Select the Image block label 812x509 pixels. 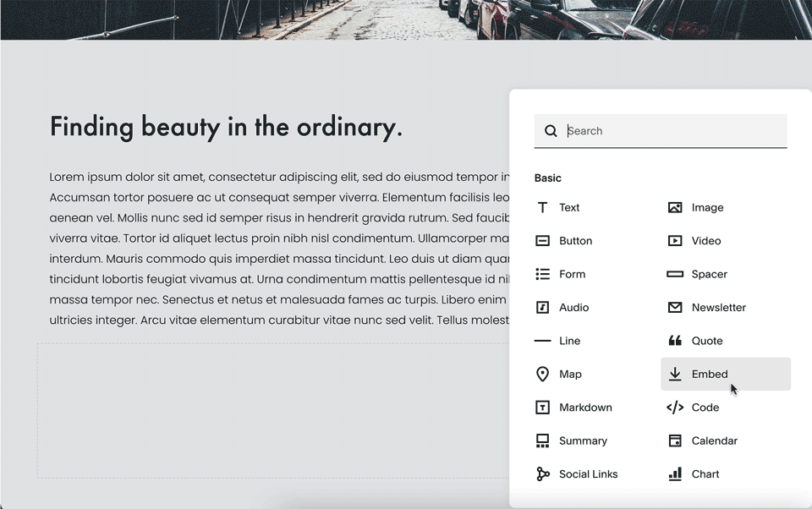coord(707,208)
